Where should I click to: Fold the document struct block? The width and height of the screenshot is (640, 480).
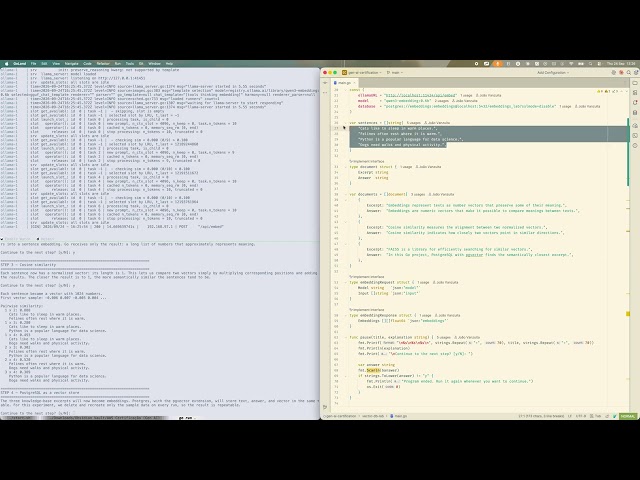pyautogui.click(x=346, y=167)
